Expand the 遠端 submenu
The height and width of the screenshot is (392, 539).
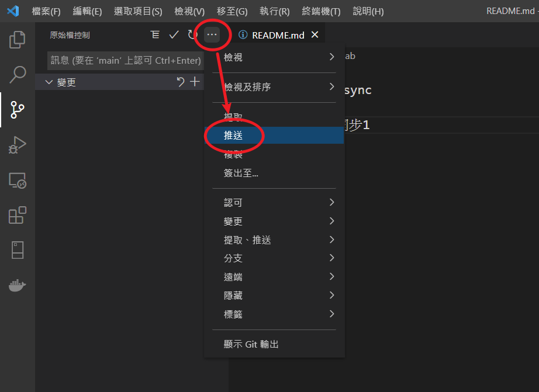tap(274, 276)
